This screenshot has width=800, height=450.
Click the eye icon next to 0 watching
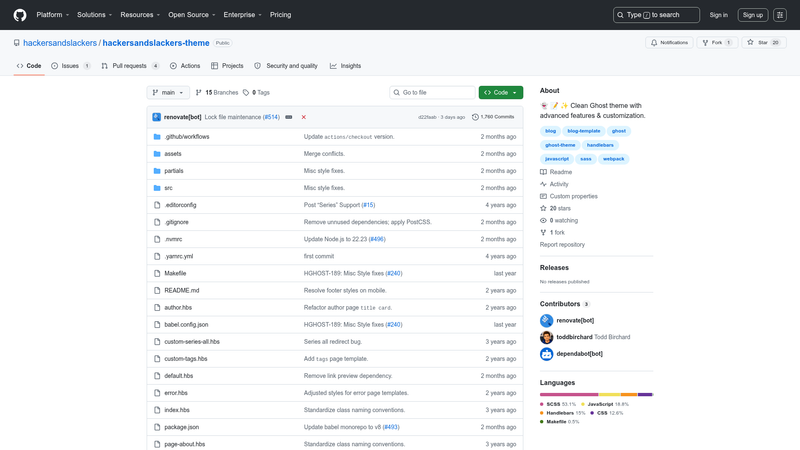[x=543, y=220]
